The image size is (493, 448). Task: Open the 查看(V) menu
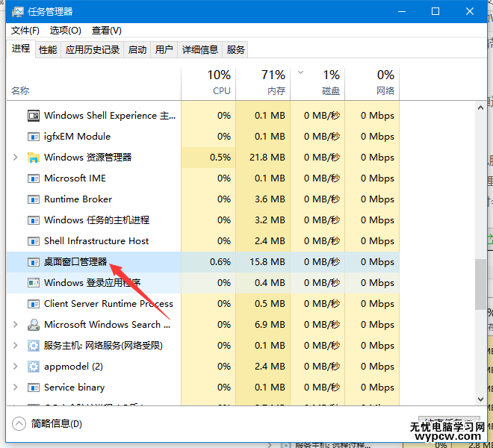(x=107, y=31)
